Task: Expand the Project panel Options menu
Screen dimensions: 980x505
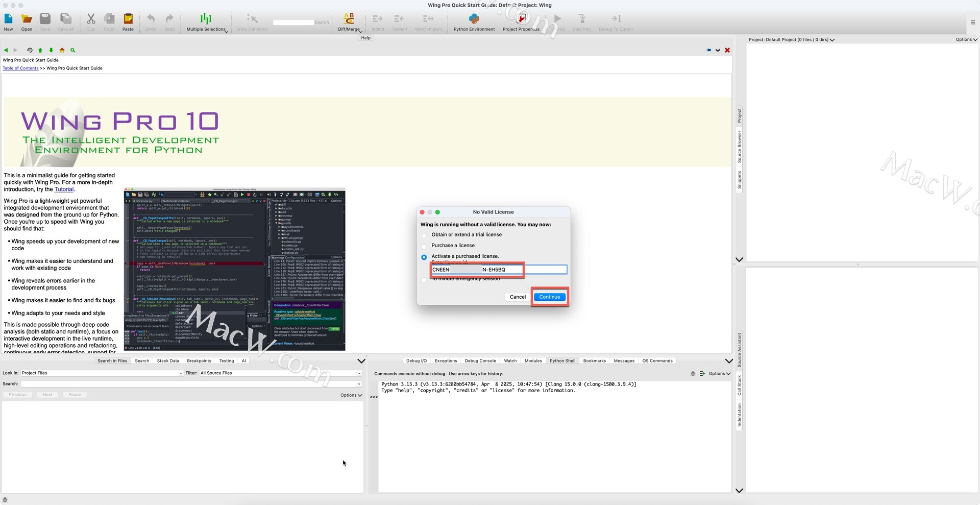Action: pos(966,39)
